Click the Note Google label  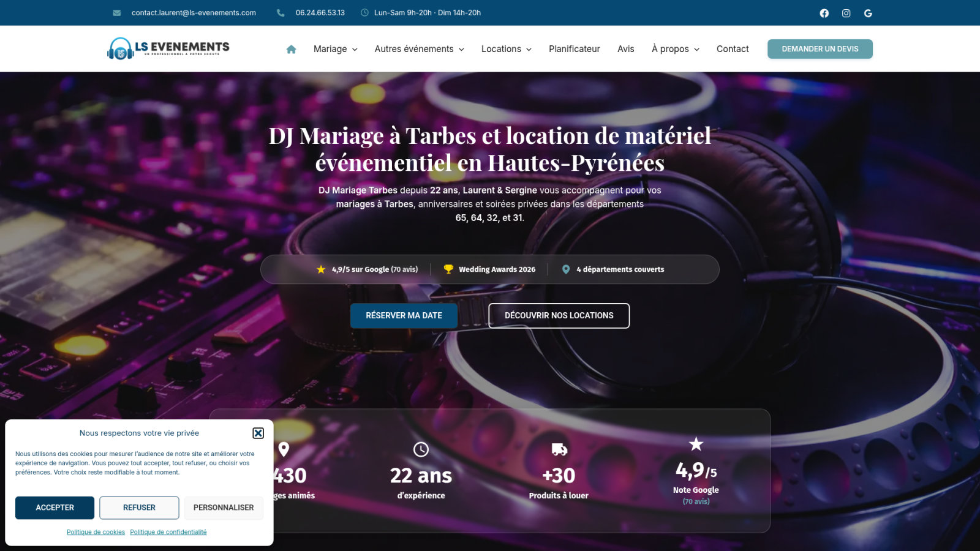click(x=696, y=490)
